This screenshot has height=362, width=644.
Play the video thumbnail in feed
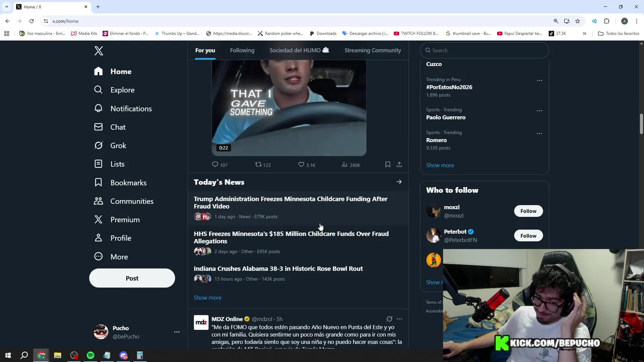(x=289, y=108)
